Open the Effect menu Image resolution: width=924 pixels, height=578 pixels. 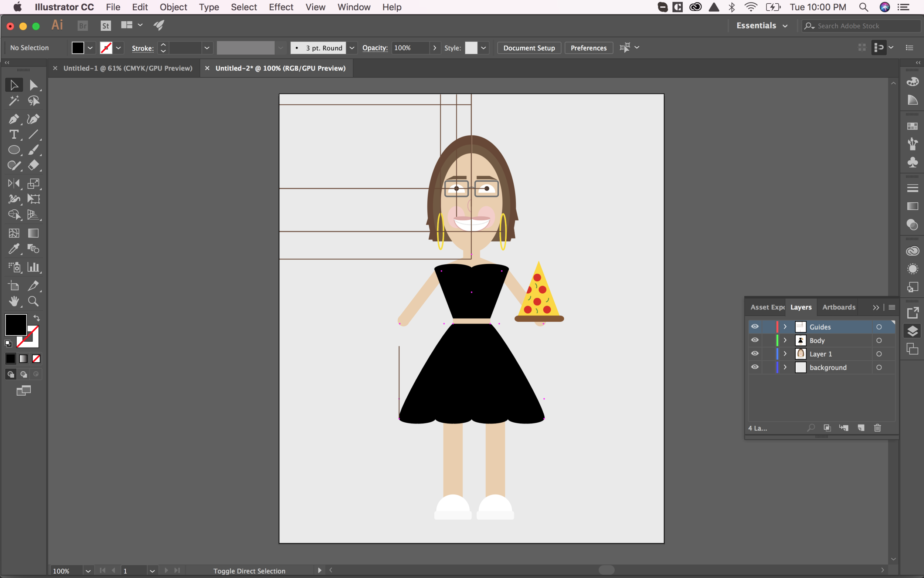281,7
